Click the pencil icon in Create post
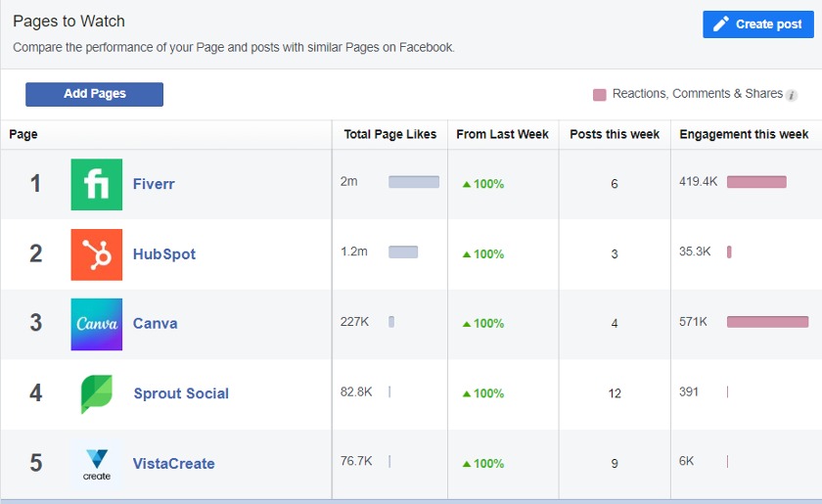 point(721,24)
